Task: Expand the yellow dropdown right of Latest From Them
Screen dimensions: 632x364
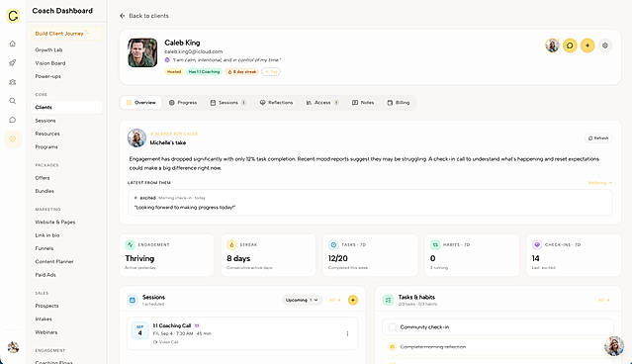Action: tap(599, 183)
